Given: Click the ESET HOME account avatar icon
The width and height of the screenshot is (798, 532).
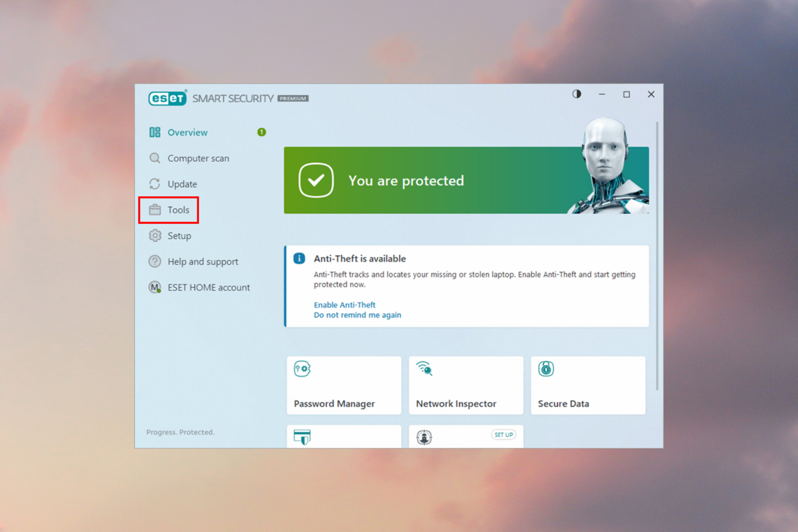Looking at the screenshot, I should [x=155, y=287].
